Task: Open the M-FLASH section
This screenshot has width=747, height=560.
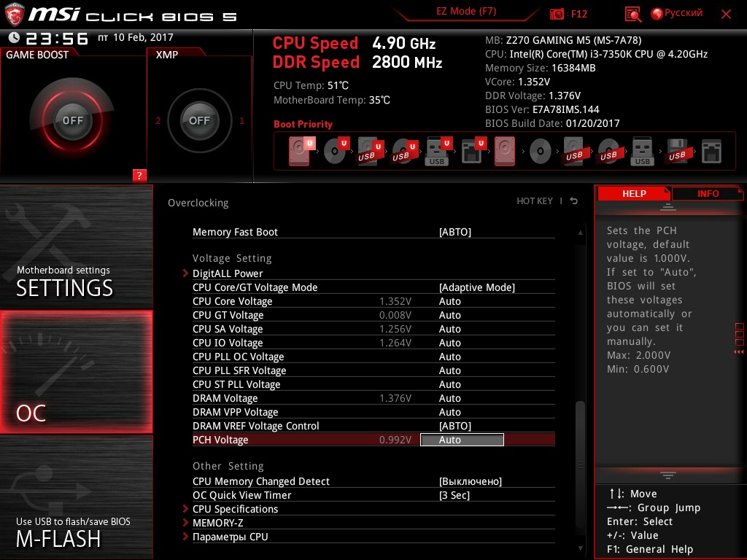Action: [x=76, y=497]
